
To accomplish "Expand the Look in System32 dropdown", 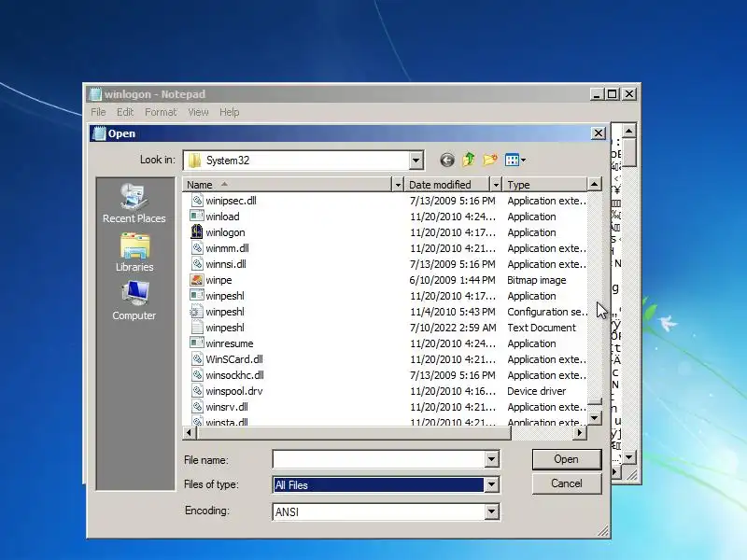I will [416, 161].
